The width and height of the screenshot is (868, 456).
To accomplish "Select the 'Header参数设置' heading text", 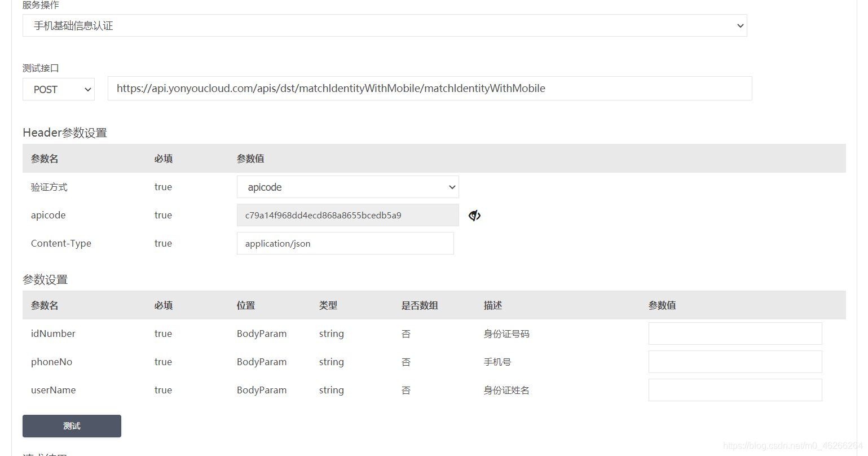I will (x=65, y=133).
